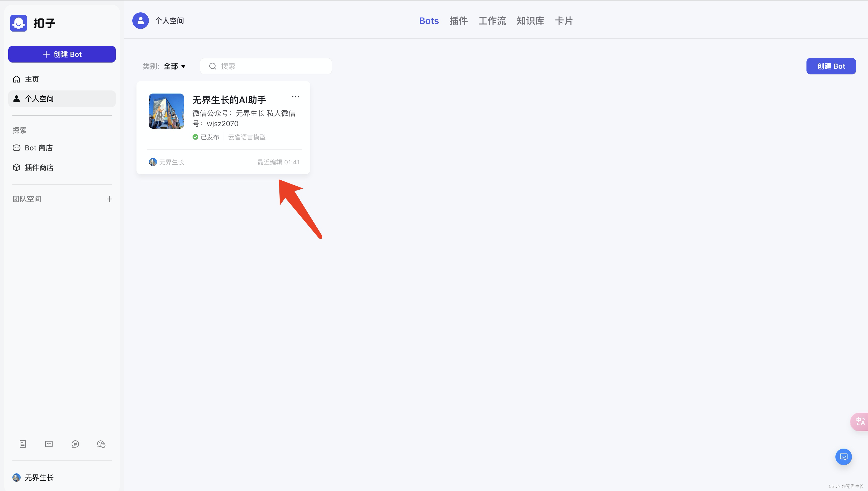Click the Coze logo icon

(x=19, y=23)
